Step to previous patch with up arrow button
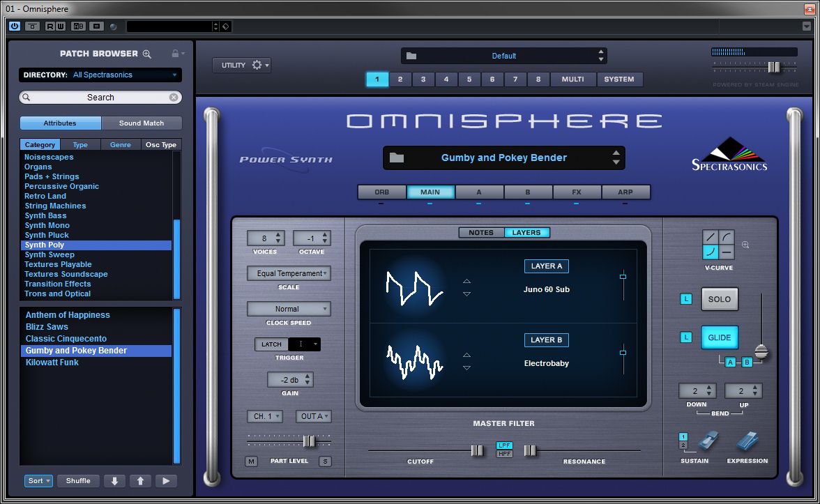Screen dimensions: 820x504 point(140,481)
